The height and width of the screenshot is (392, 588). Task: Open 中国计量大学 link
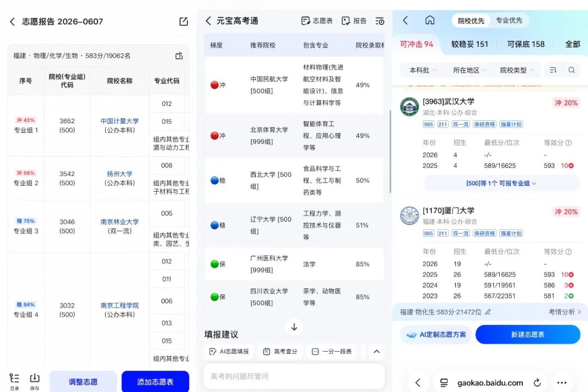click(120, 121)
